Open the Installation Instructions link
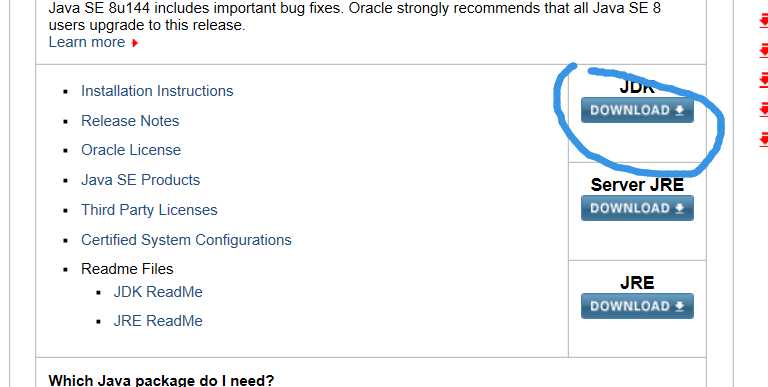 point(157,91)
